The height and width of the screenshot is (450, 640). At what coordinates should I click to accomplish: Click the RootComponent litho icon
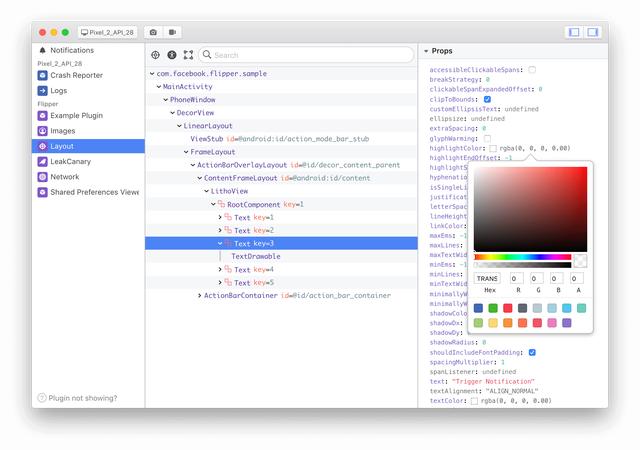coord(221,203)
